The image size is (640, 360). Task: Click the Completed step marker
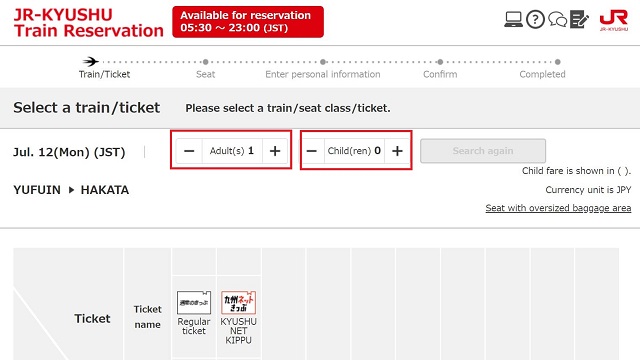pos(558,62)
